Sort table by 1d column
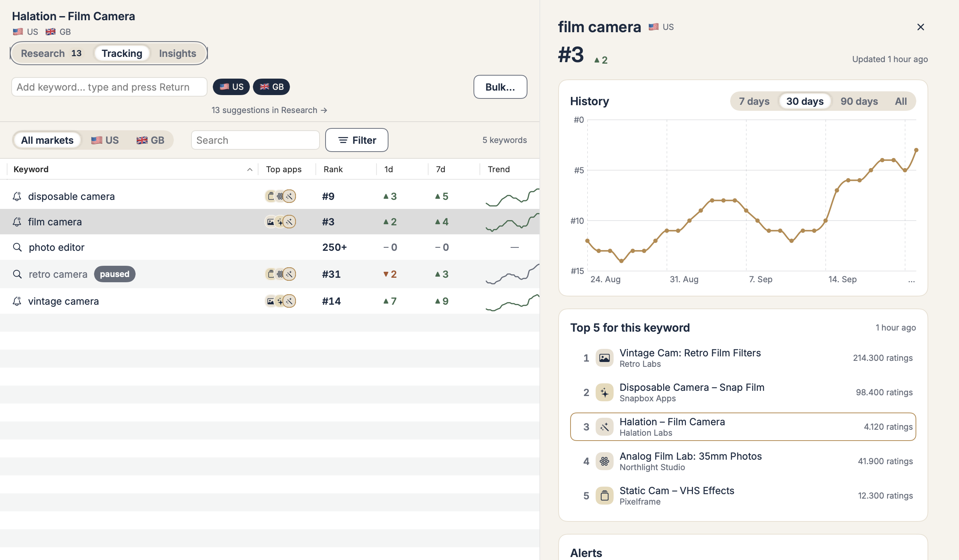Screen dimensions: 959x560 click(388, 169)
